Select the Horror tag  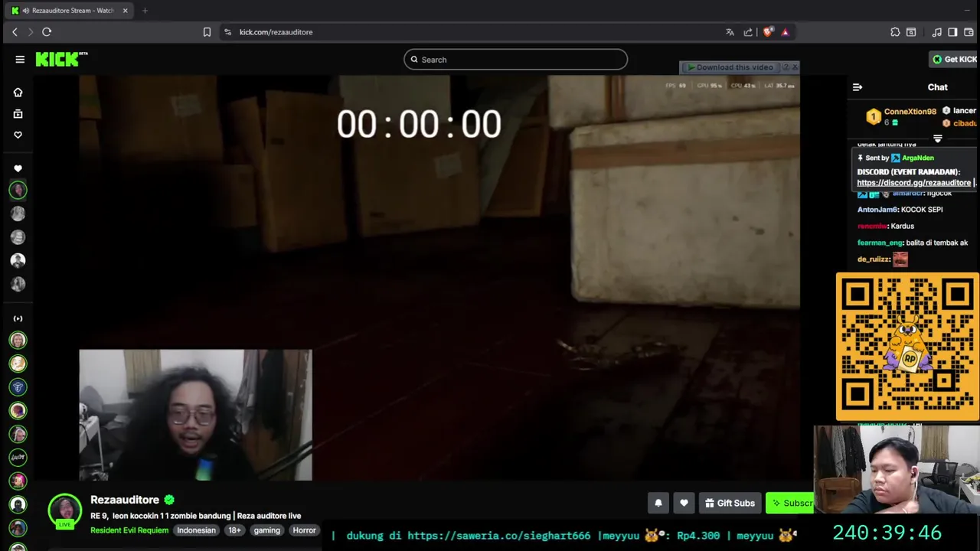point(304,530)
